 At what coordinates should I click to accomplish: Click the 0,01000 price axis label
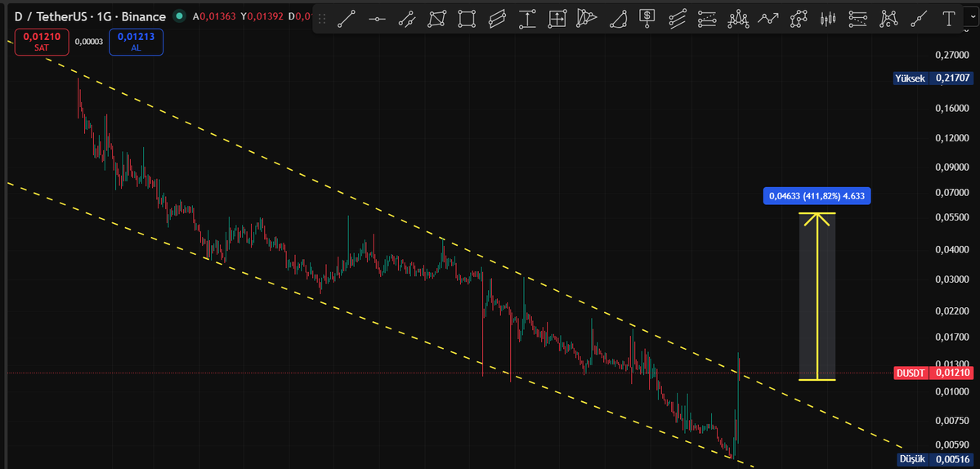pos(952,391)
